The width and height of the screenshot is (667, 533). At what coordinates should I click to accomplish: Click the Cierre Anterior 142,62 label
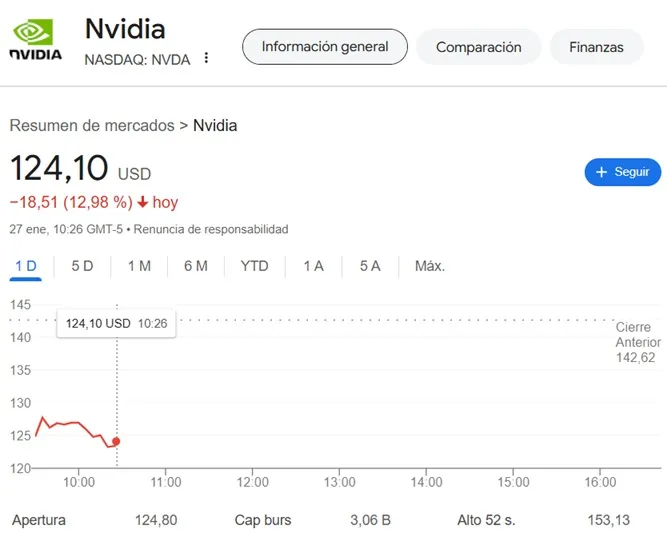point(637,342)
